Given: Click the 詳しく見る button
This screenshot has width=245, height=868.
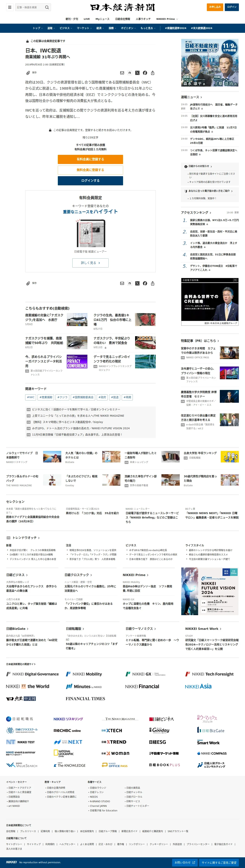Looking at the screenshot, I should point(90,263).
